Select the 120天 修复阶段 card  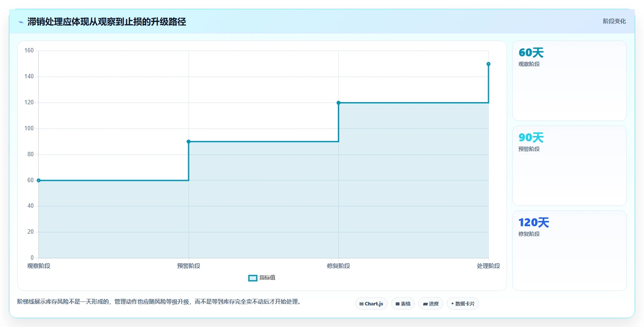tap(570, 250)
